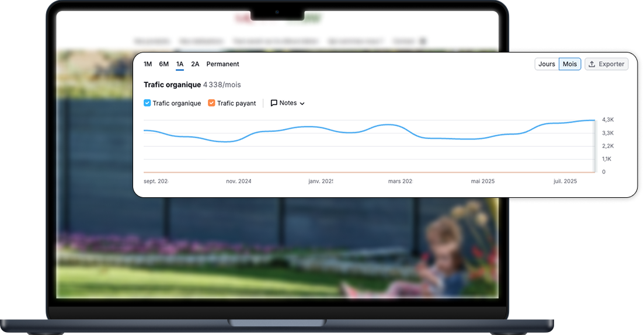This screenshot has width=644, height=335.
Task: Choose the 2A time range tab
Action: pos(195,64)
